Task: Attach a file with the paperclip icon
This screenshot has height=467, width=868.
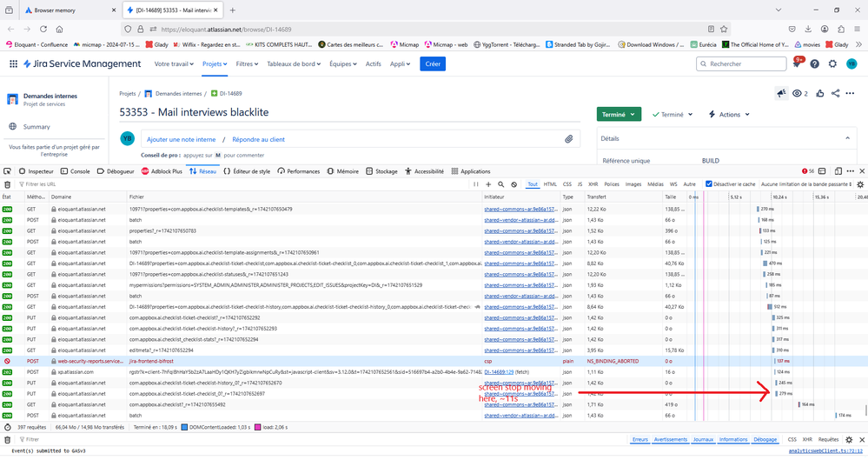Action: [568, 139]
